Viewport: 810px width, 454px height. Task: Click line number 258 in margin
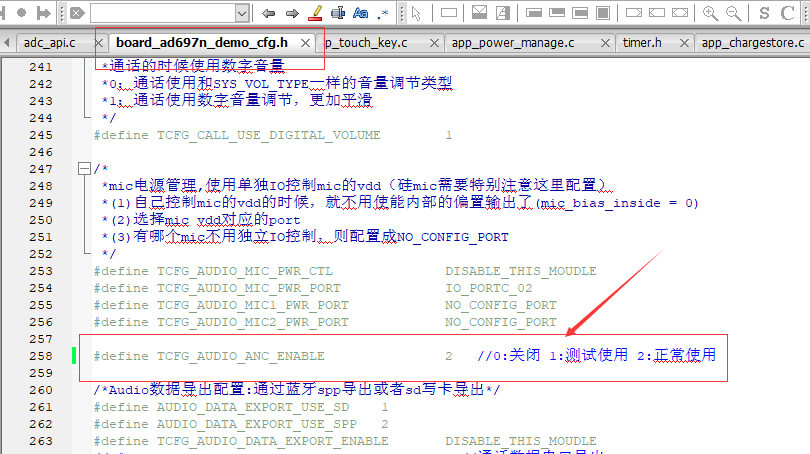(41, 356)
